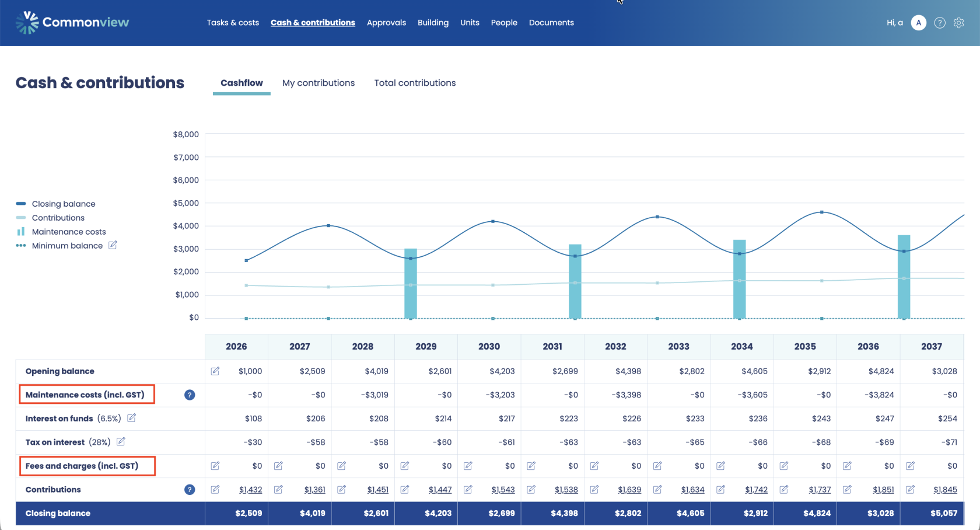
Task: Open the Documents section
Action: (551, 23)
